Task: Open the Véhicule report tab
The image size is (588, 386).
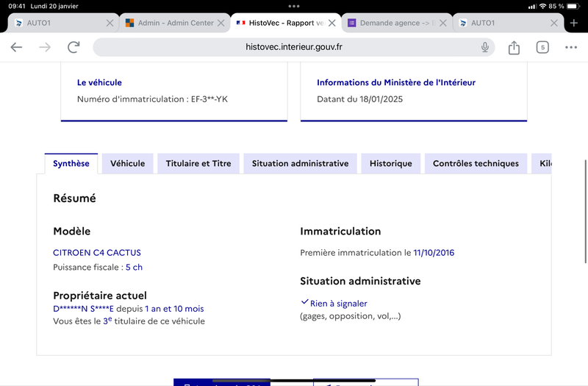Action: [127, 163]
